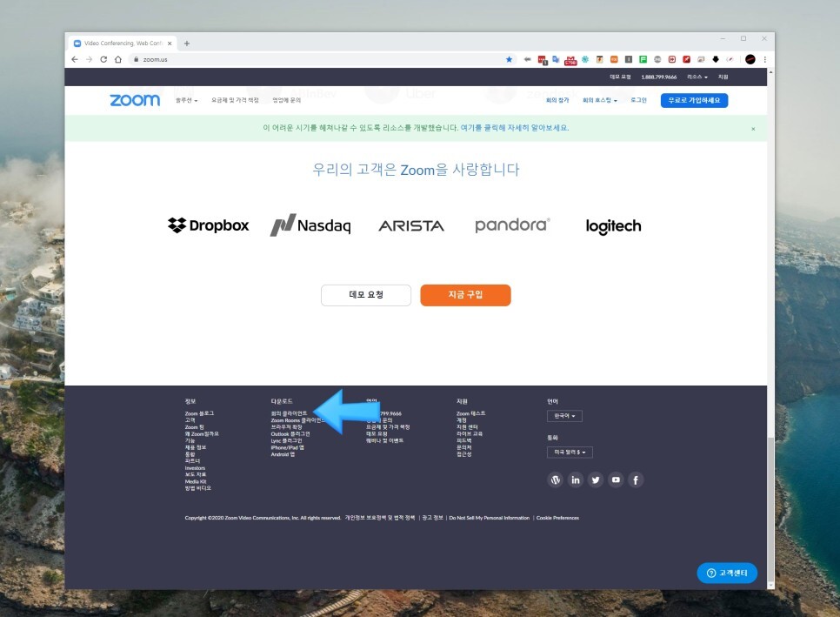Click the Chrome profile avatar icon
The image size is (840, 617).
[x=750, y=59]
